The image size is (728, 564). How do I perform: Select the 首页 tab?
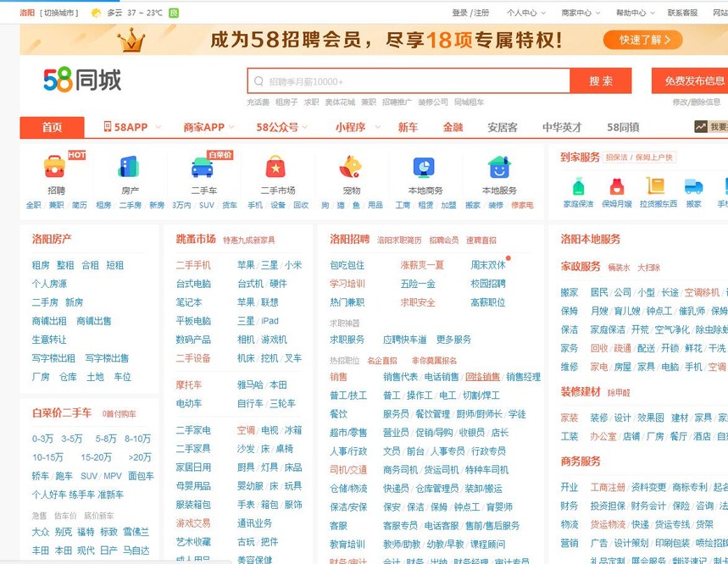coord(52,127)
